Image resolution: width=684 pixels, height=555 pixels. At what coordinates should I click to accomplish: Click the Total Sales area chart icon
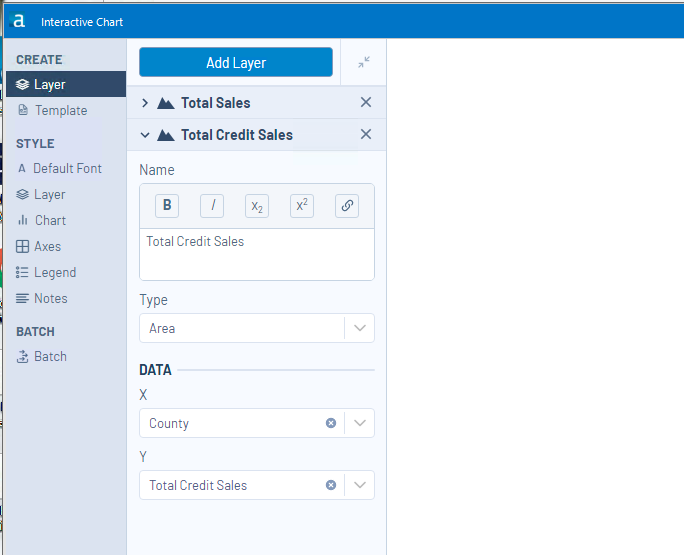[166, 103]
